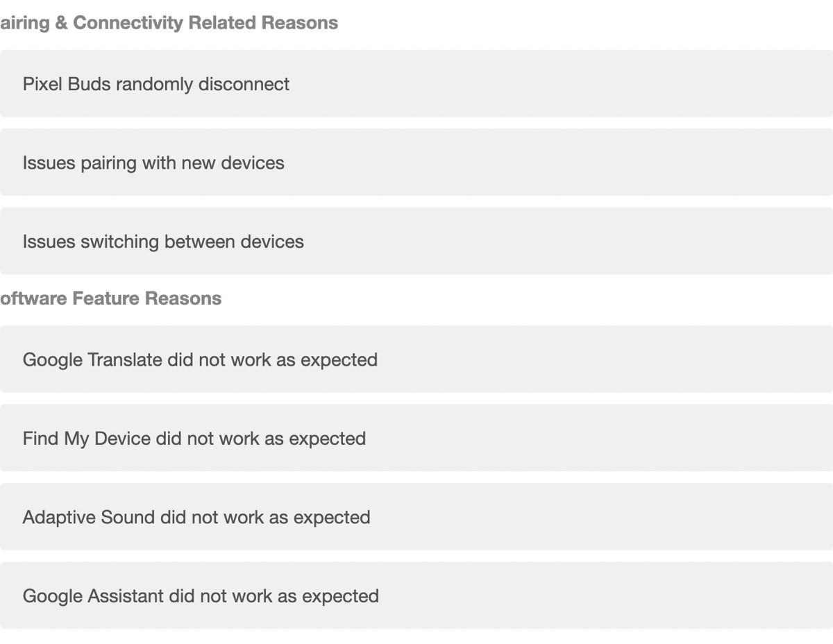The height and width of the screenshot is (644, 833).
Task: Click the Software Feature Reasons heading
Action: 111,298
